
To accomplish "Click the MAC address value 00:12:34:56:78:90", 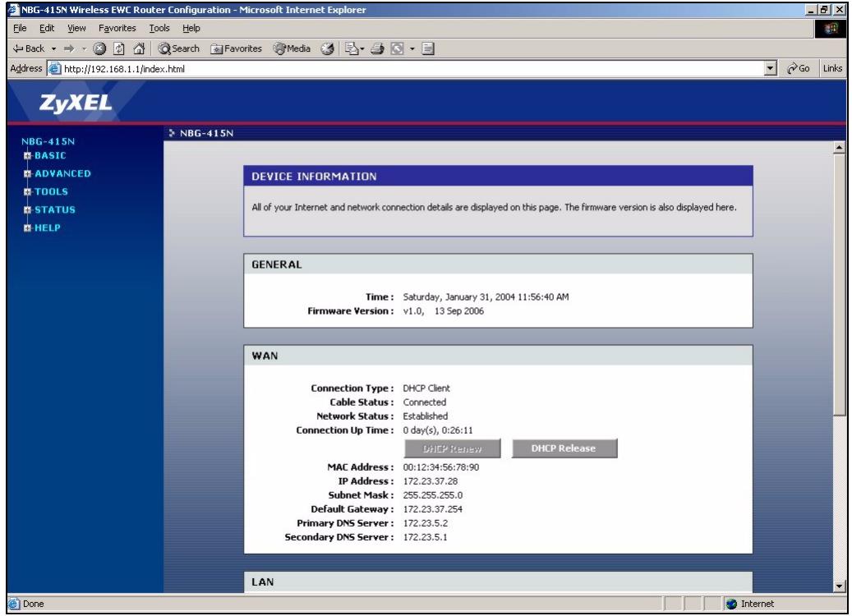I will coord(440,467).
